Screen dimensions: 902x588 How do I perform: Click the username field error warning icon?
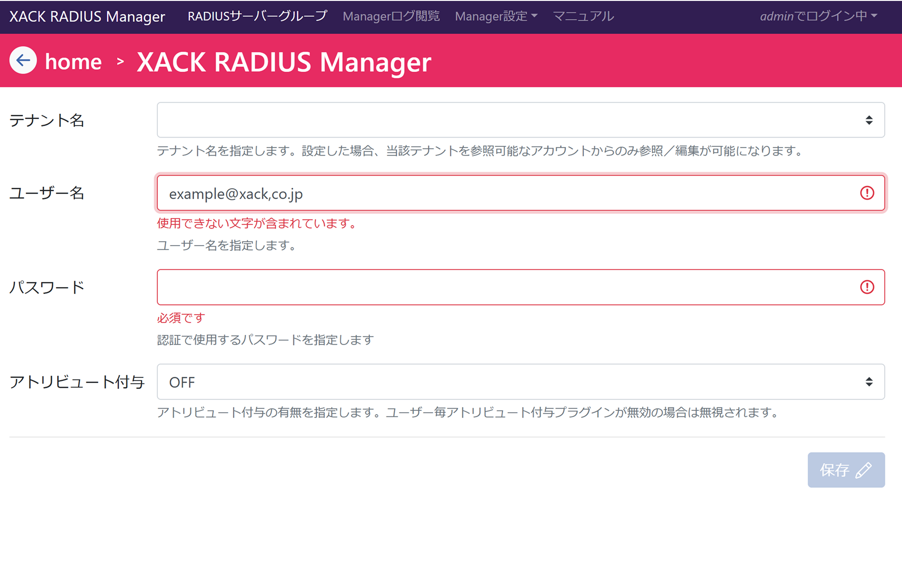point(867,193)
